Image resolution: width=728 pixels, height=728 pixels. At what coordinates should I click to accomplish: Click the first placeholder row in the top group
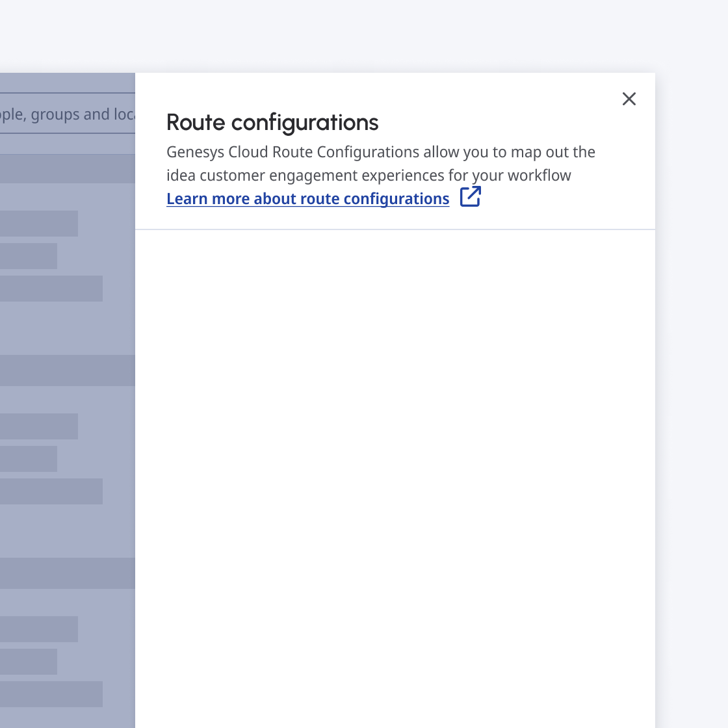point(39,224)
